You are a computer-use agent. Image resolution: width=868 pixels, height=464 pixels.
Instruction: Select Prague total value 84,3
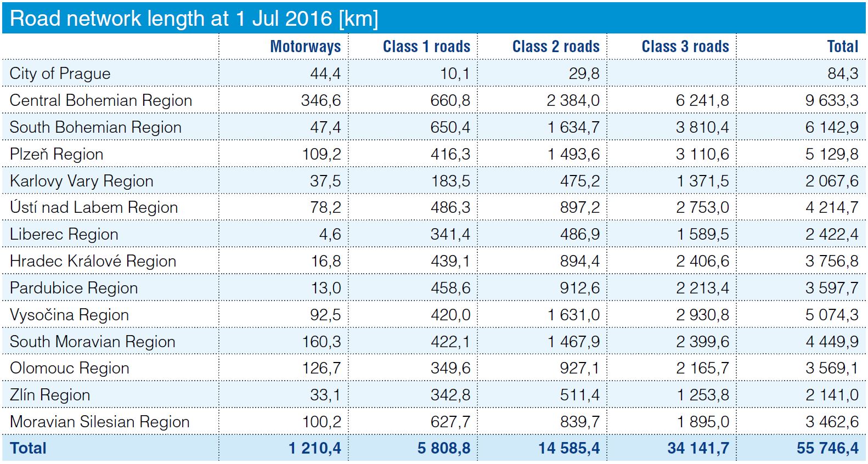click(x=843, y=73)
